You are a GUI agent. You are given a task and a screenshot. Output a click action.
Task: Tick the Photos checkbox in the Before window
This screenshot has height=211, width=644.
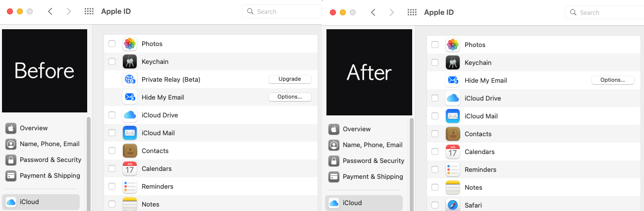tap(112, 44)
